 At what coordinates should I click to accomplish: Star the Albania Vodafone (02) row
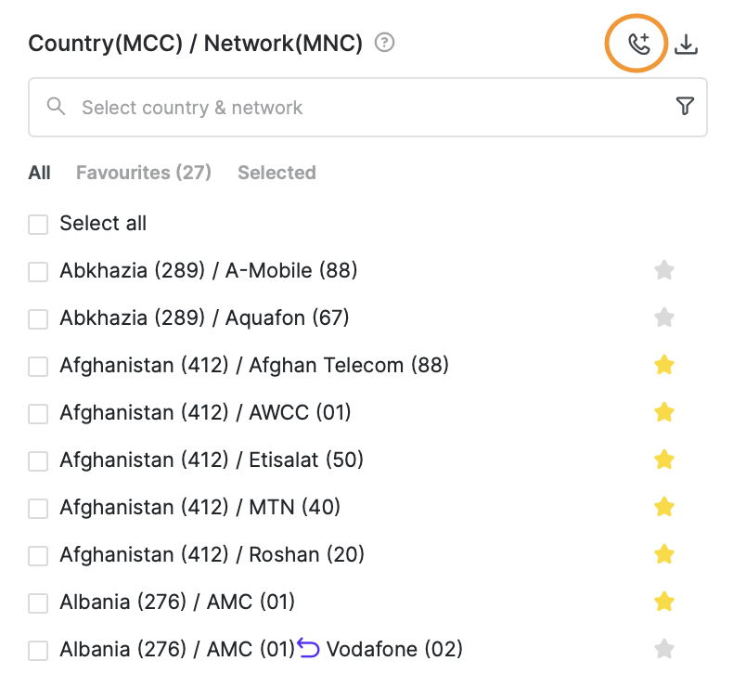click(663, 649)
